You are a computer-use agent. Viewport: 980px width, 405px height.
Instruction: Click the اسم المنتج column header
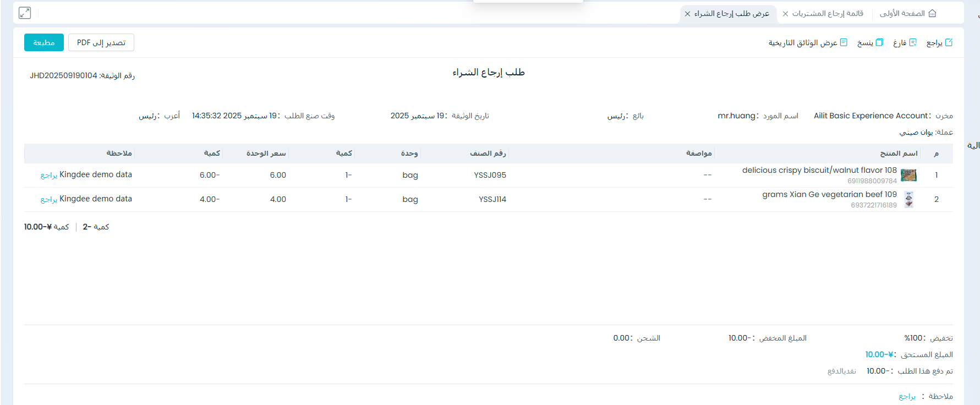(899, 153)
